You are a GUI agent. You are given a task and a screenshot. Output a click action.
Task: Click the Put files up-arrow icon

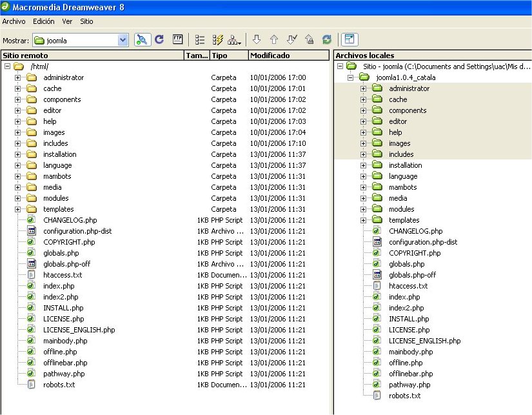tap(274, 39)
